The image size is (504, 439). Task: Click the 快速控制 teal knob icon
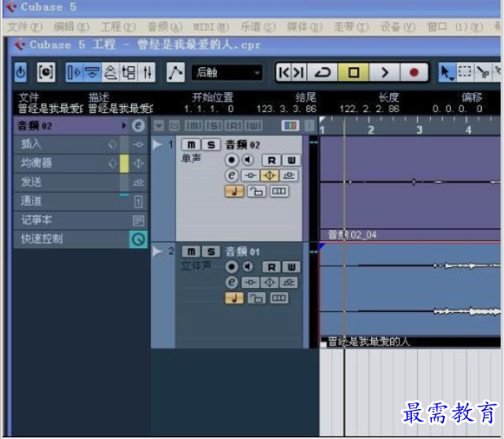138,239
